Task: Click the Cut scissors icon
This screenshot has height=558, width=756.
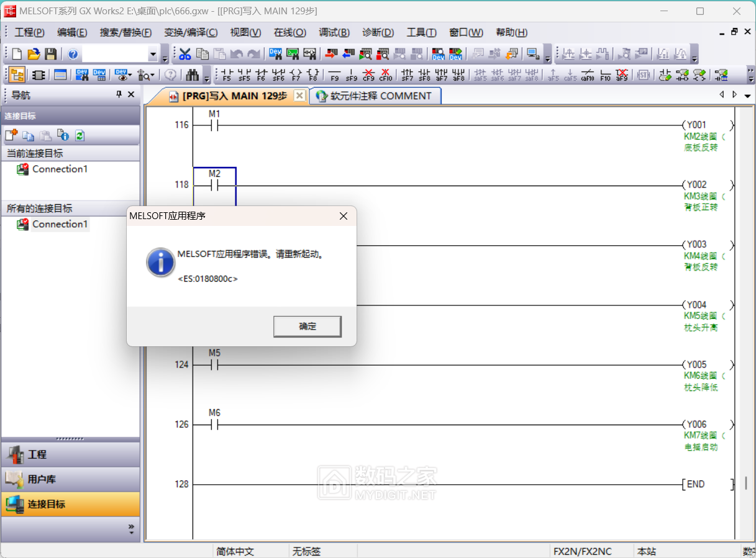Action: point(185,54)
